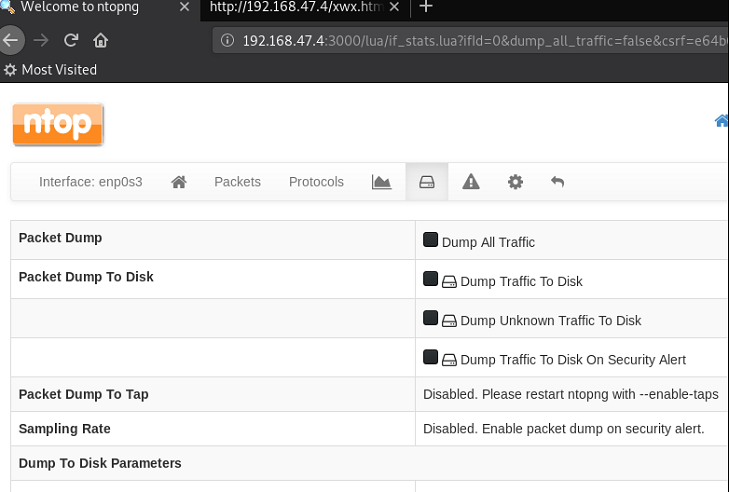Image resolution: width=729 pixels, height=492 pixels.
Task: Click the site info icon in address bar
Action: coord(227,41)
